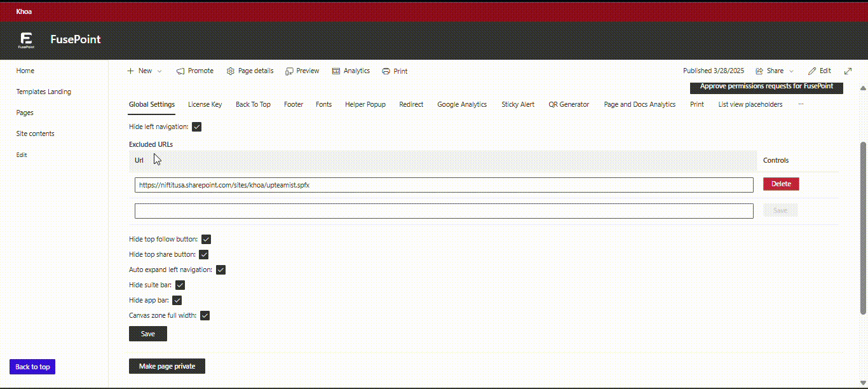Expand the New dropdown menu
This screenshot has width=868, height=389.
[x=159, y=71]
